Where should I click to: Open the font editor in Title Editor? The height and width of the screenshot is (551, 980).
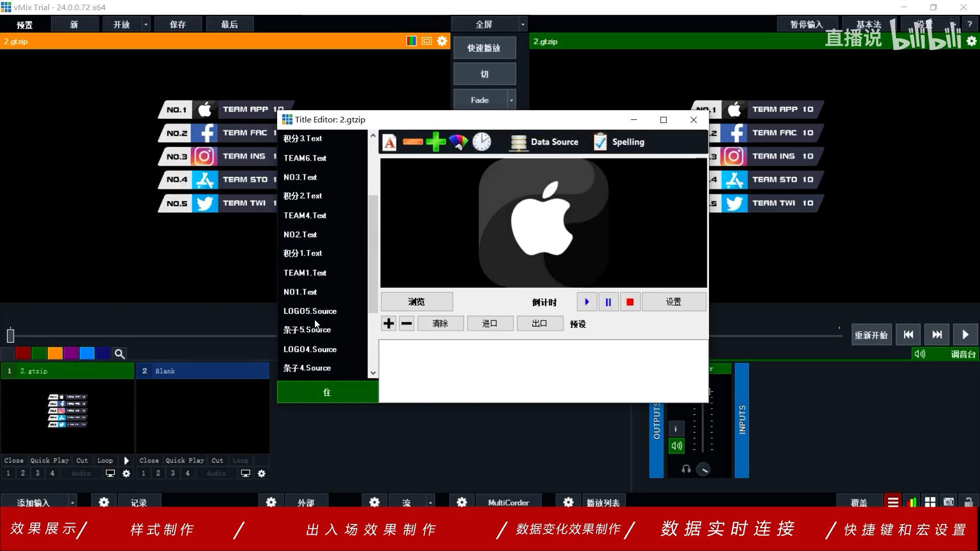tap(389, 142)
